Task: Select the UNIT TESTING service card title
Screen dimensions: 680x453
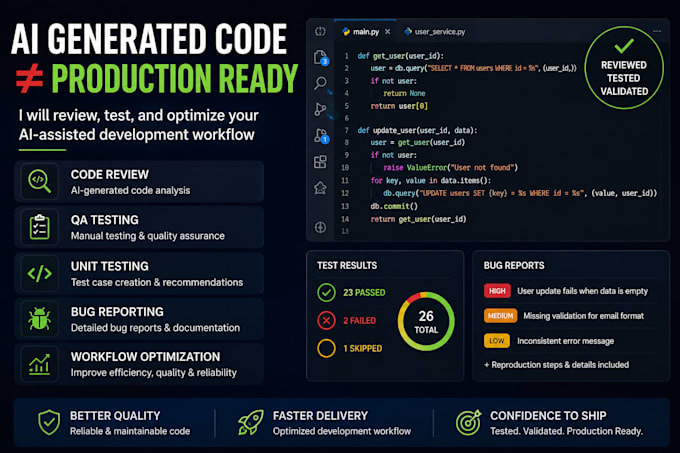Action: (110, 266)
